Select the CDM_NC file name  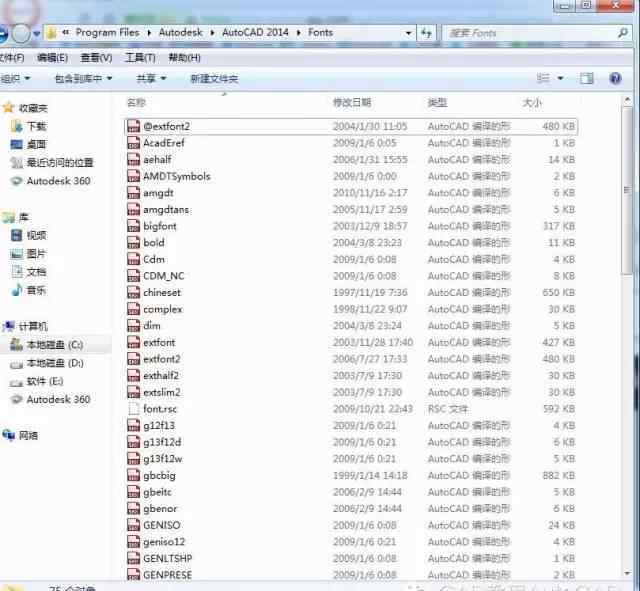(x=164, y=276)
